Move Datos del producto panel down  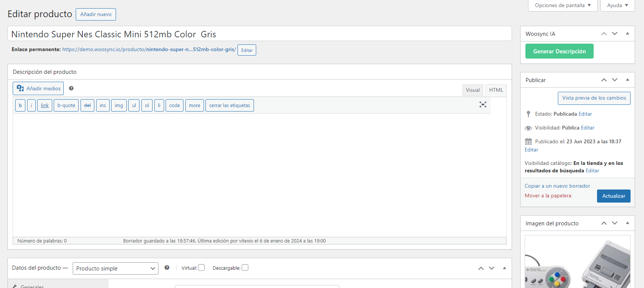coord(492,268)
